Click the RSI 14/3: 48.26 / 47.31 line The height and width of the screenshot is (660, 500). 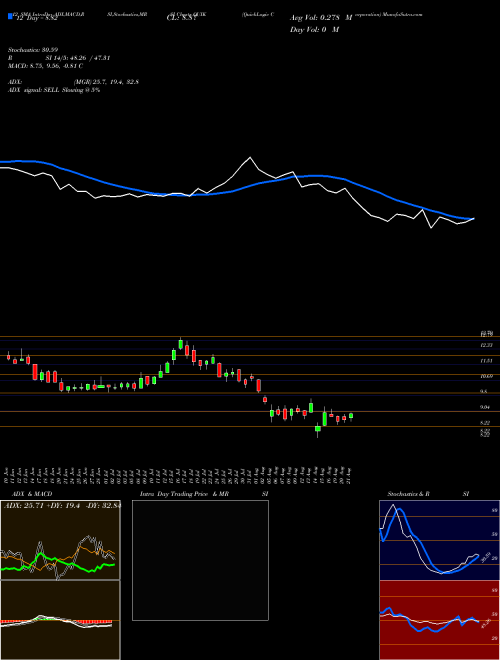point(59,58)
